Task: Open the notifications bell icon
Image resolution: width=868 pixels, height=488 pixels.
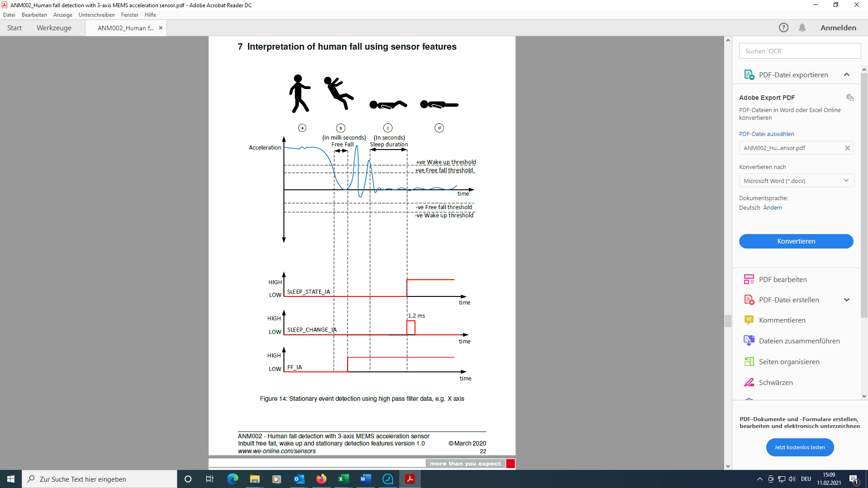Action: [x=802, y=28]
